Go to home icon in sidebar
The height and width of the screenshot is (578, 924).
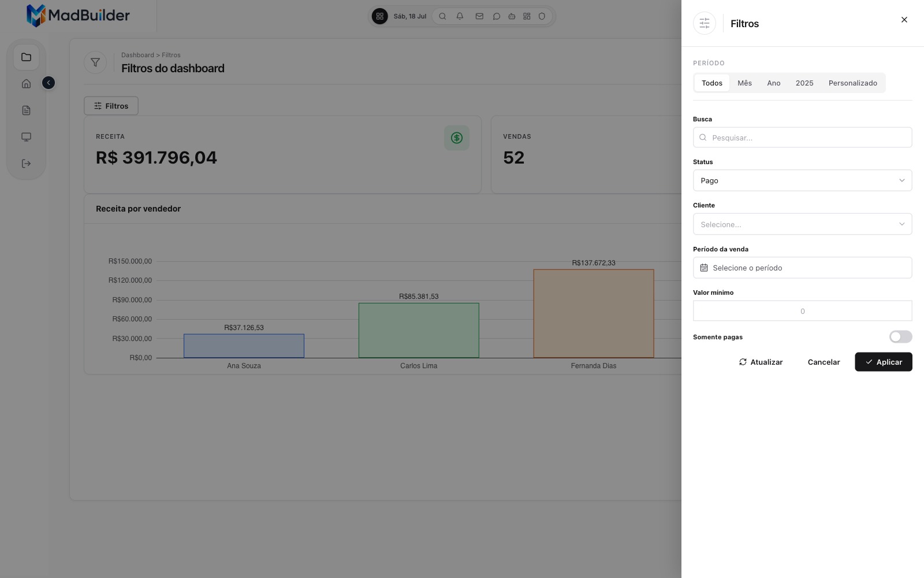tap(26, 84)
